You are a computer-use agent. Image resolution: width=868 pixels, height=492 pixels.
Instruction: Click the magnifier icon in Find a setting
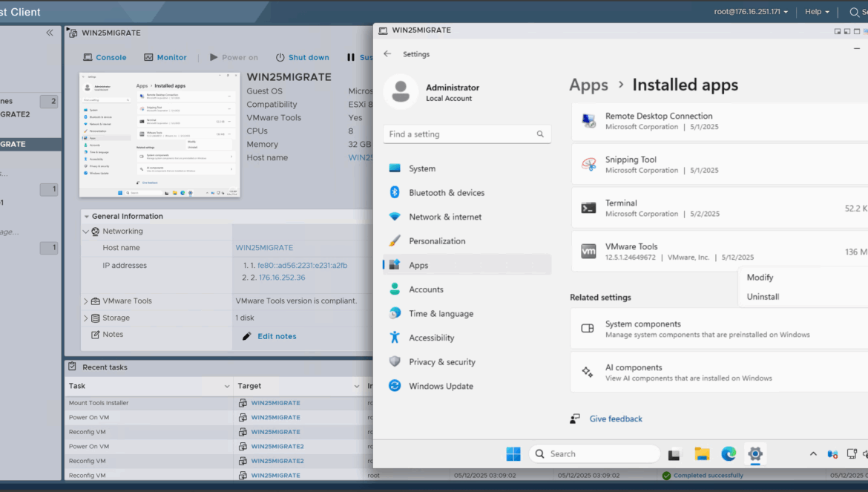point(540,134)
